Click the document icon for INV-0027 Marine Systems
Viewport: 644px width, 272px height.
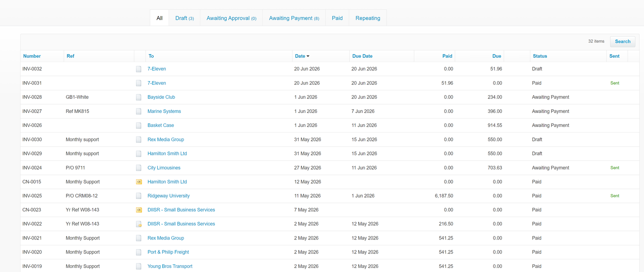tap(138, 111)
